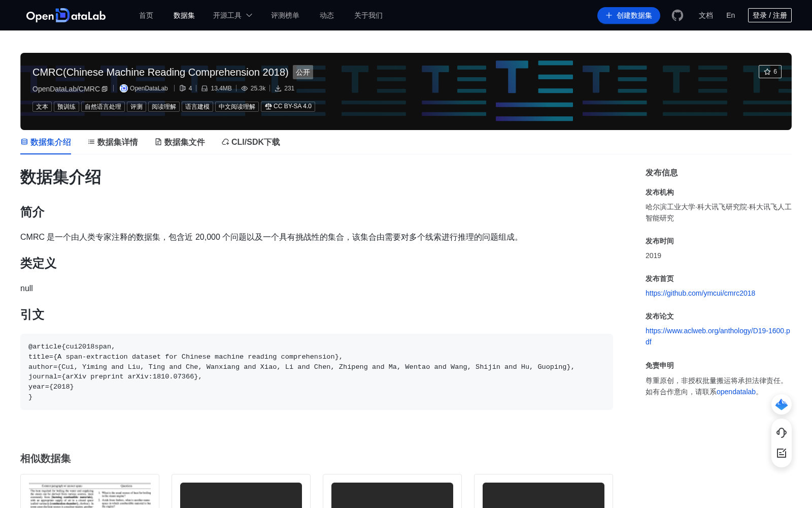This screenshot has width=812, height=508.
Task: Click the OpenDataLab avatar icon
Action: [x=123, y=88]
